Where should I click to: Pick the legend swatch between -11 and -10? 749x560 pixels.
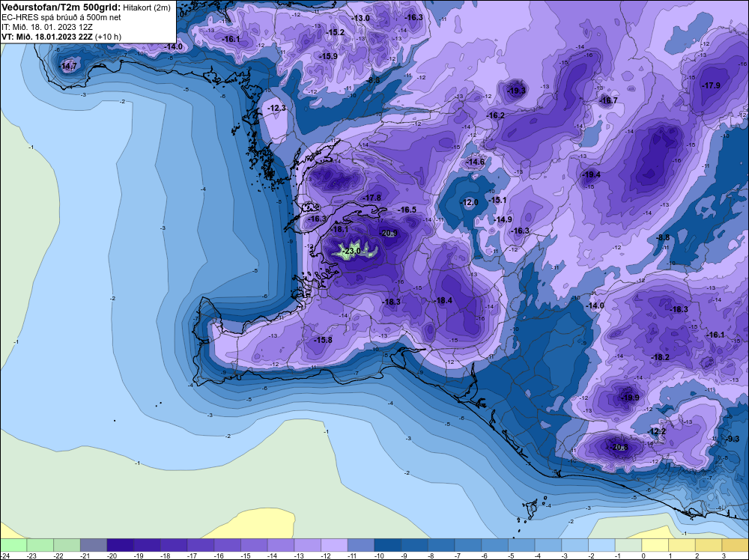(x=361, y=545)
